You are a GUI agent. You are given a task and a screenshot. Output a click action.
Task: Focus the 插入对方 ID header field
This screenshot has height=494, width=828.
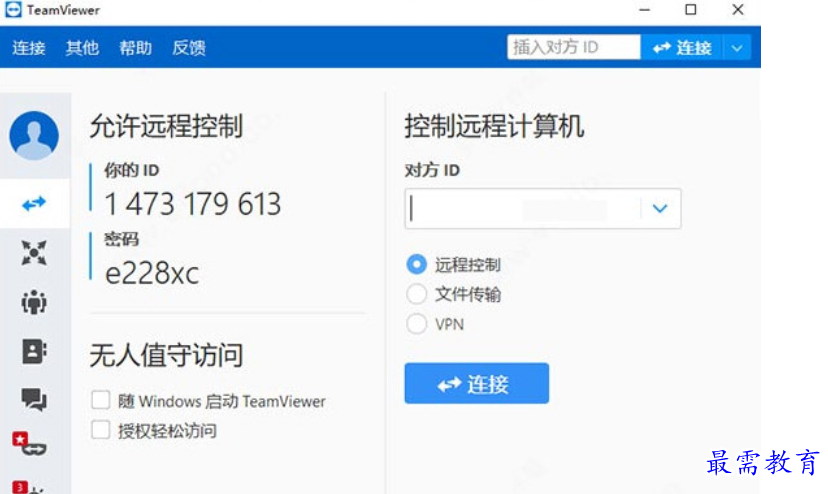pyautogui.click(x=574, y=48)
